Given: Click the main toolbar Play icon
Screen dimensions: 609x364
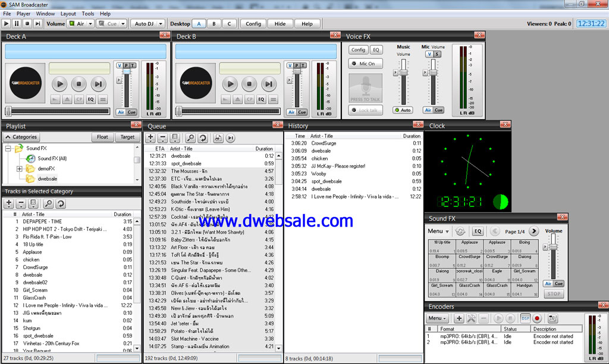Looking at the screenshot, I should point(6,24).
